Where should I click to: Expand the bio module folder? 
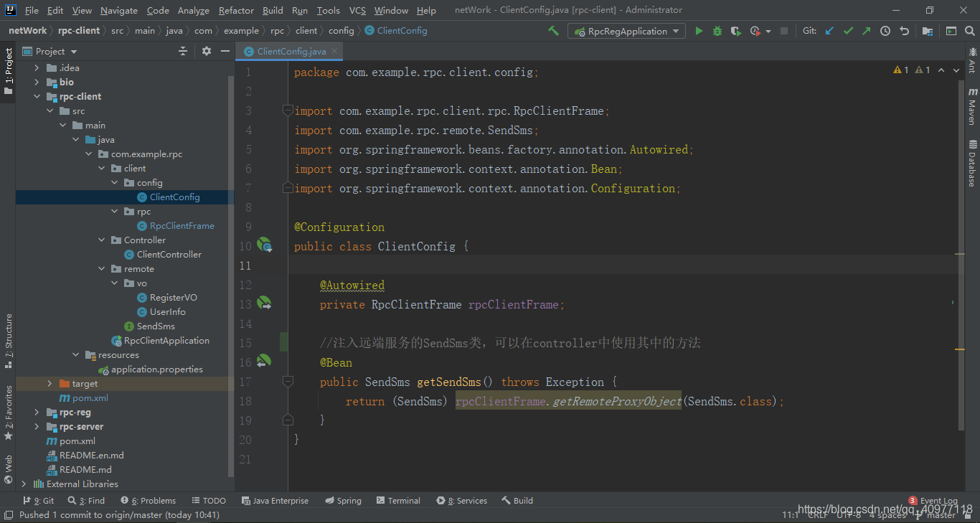[37, 83]
